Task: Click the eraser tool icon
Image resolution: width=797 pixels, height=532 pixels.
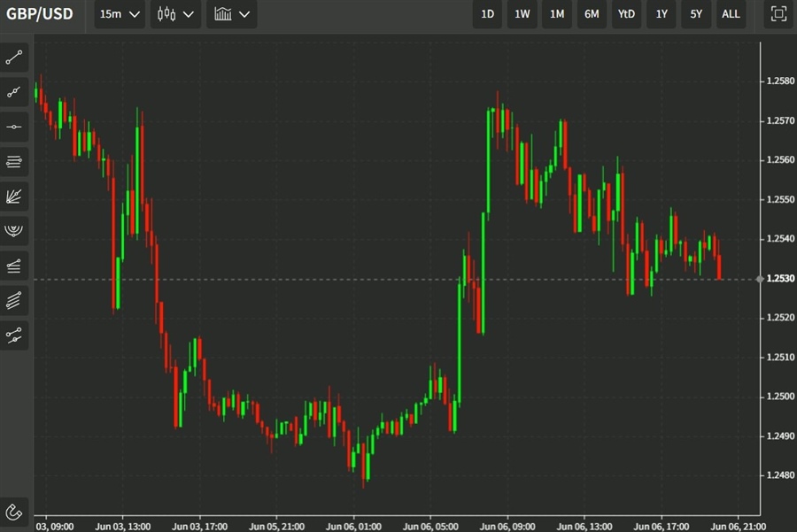Action: 13,513
